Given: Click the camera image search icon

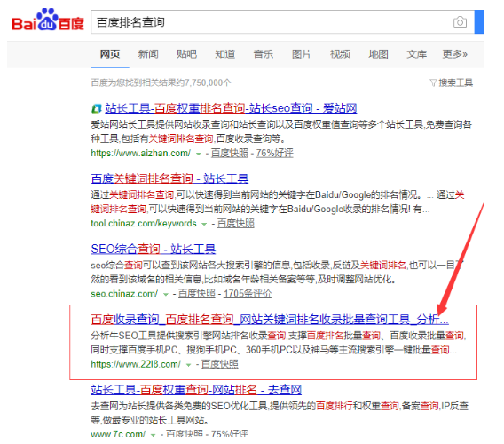Looking at the screenshot, I should (x=460, y=22).
